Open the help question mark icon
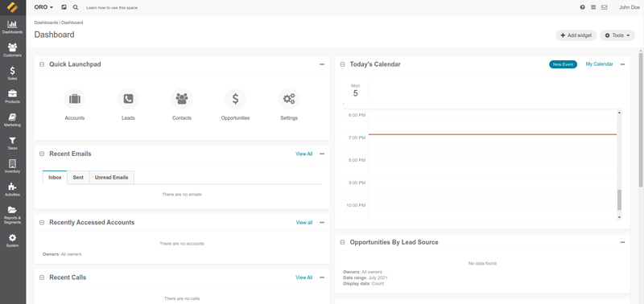 click(582, 7)
